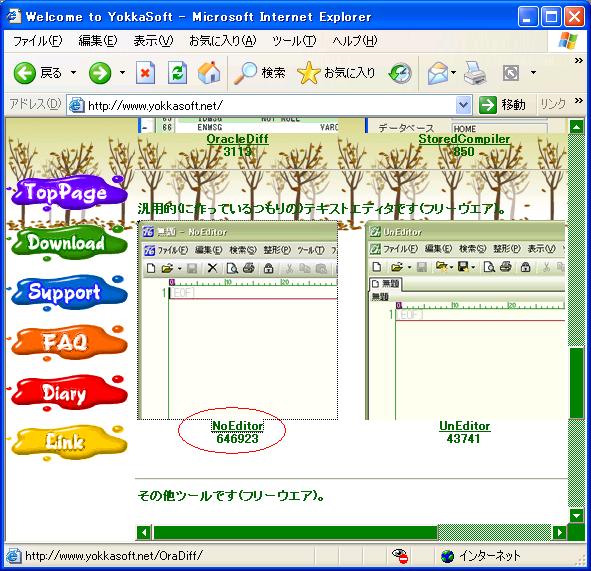Click the UnEditor screenshot thumbnail
The image size is (591, 571).
coord(465,320)
